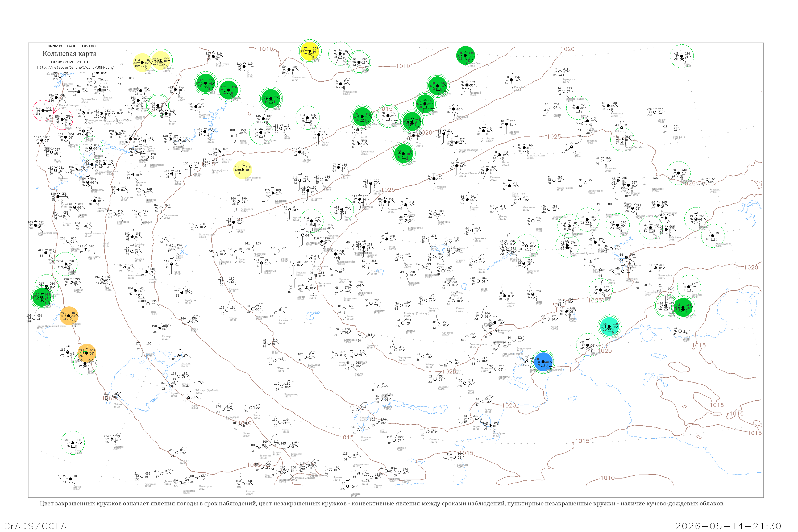Click the station label "Павлодар"
This screenshot has width=798, height=532.
point(434,308)
